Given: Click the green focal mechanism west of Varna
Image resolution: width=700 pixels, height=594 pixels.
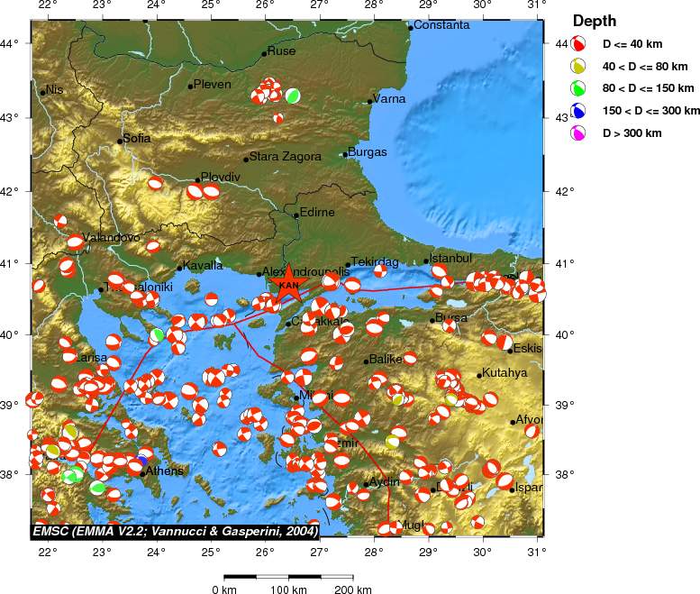Looking at the screenshot, I should (x=293, y=95).
